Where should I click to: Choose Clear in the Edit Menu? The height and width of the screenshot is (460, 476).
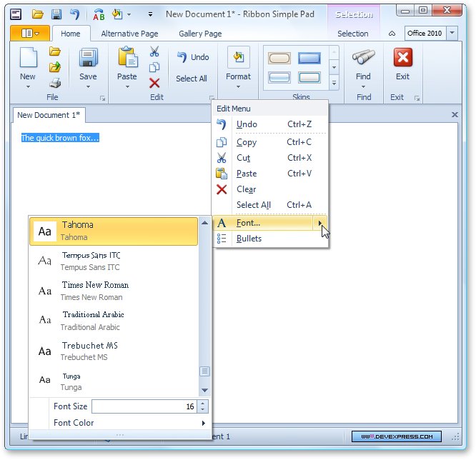click(270, 189)
